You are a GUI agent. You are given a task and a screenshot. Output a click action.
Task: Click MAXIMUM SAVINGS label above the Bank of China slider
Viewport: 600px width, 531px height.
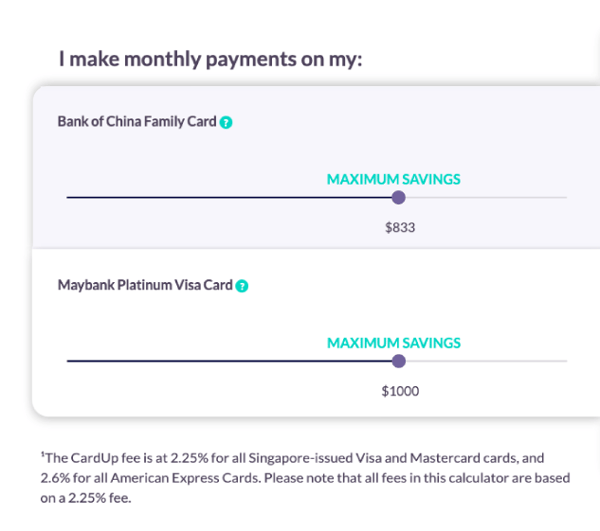pos(393,179)
